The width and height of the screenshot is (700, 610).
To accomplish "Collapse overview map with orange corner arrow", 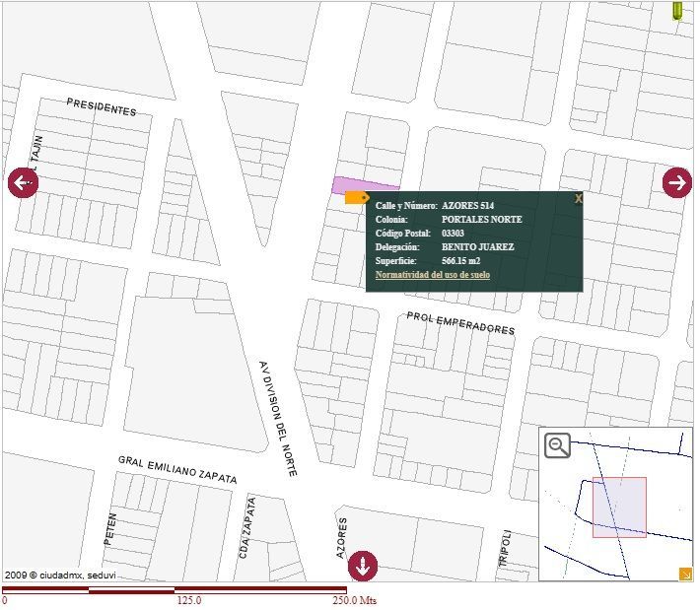I will coord(685,574).
